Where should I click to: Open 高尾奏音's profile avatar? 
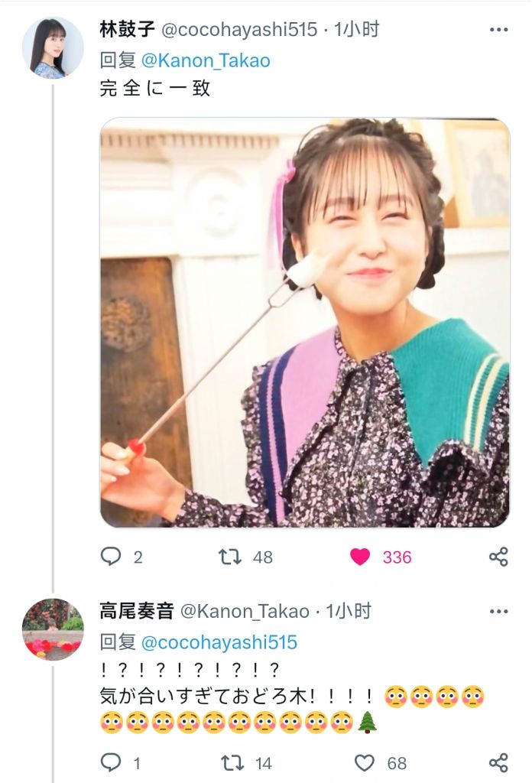53,629
